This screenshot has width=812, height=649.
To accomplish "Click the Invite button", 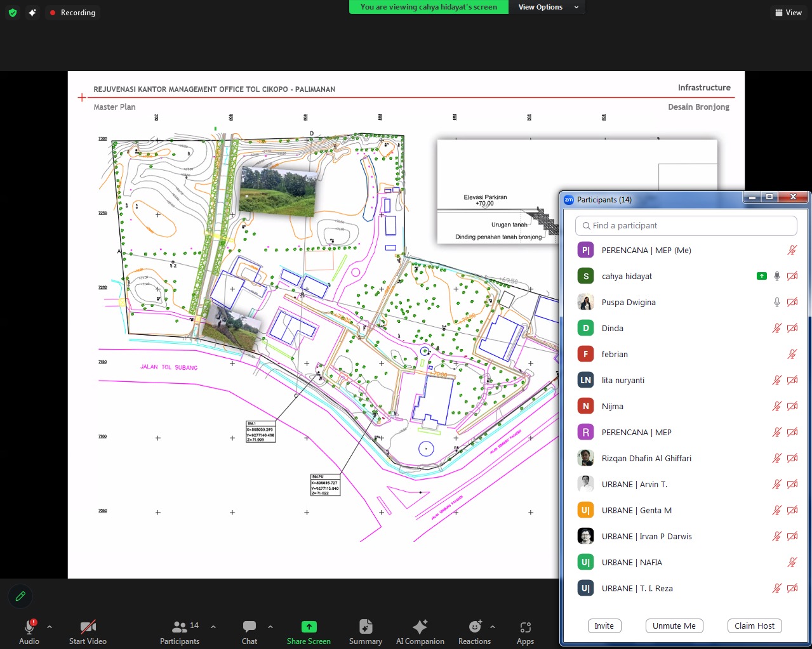I will (x=604, y=626).
